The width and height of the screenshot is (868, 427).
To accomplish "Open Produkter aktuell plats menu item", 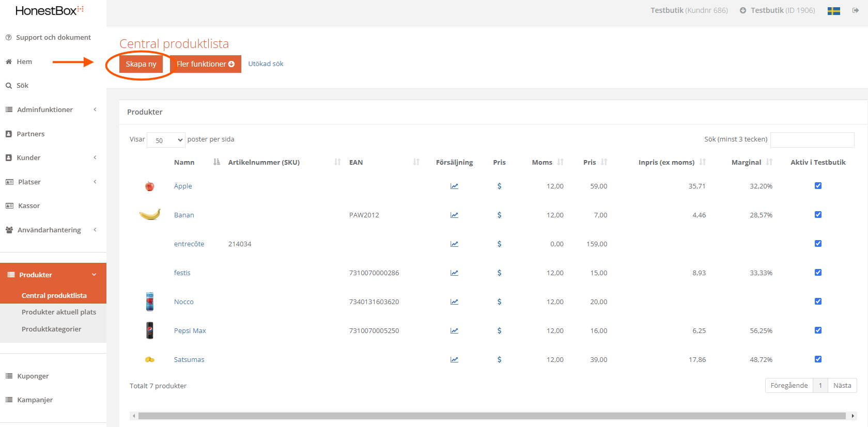I will click(x=59, y=312).
